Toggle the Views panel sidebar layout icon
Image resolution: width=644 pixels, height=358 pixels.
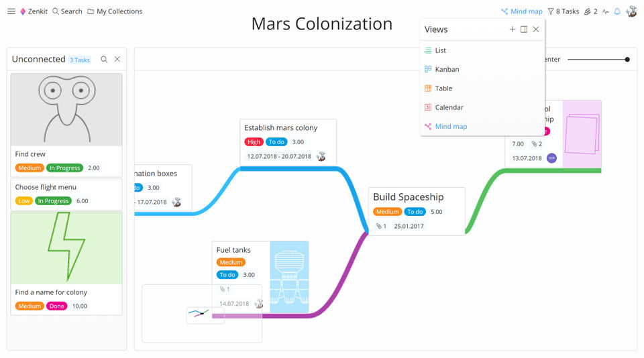coord(524,29)
